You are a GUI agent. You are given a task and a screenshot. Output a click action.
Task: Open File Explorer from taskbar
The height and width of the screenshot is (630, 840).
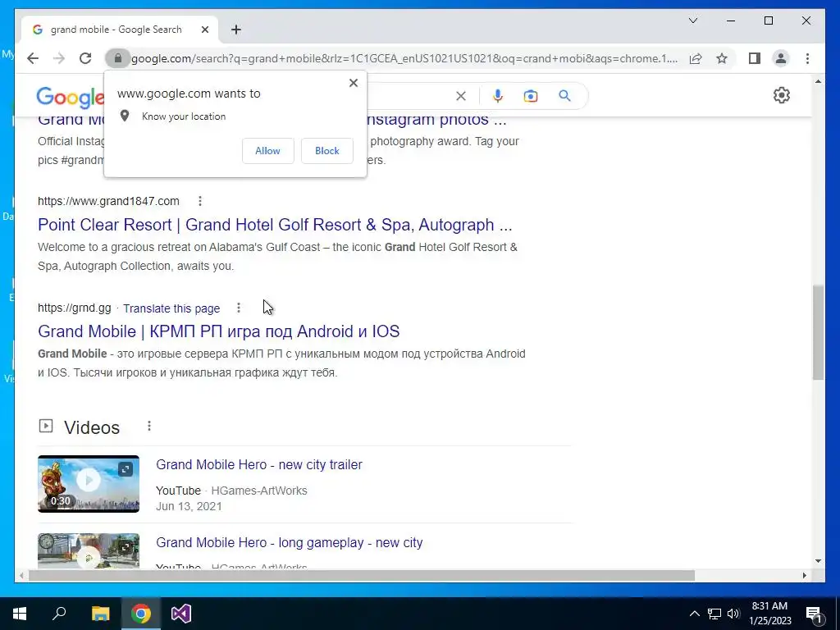click(100, 614)
